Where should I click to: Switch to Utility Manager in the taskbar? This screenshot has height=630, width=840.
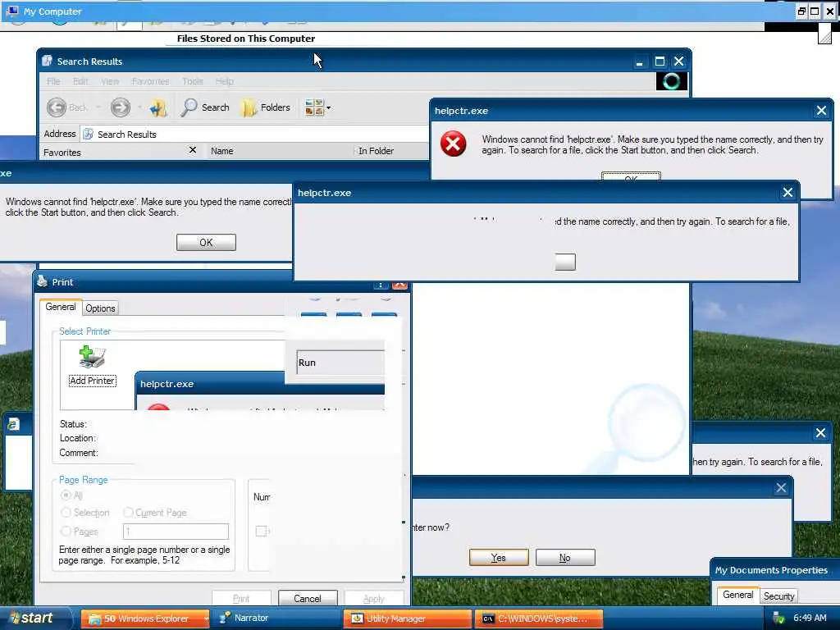pos(408,619)
